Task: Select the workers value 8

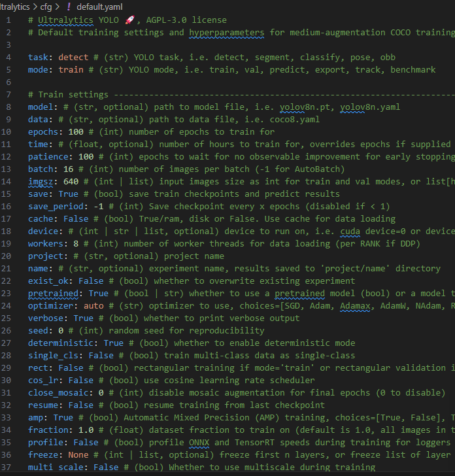Action: tap(76, 244)
